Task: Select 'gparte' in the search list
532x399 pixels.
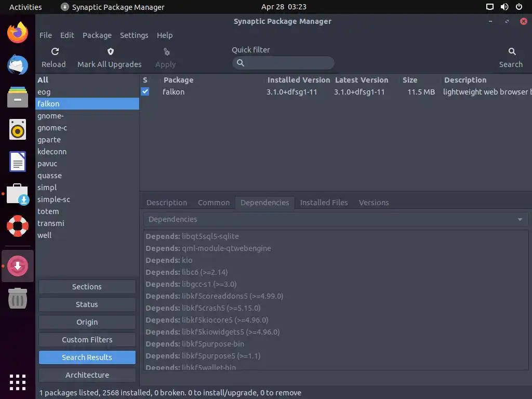Action: pos(87,140)
